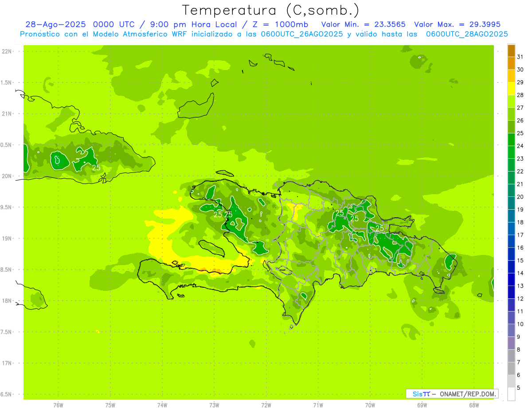Click the '0000 UTC' time text
This screenshot has height=411, width=532.
point(115,24)
